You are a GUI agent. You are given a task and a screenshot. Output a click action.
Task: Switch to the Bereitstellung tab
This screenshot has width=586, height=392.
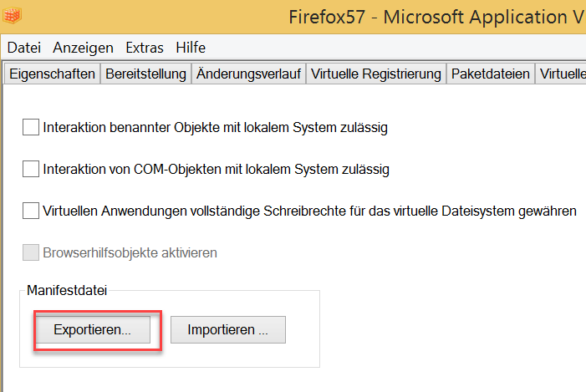(x=145, y=74)
